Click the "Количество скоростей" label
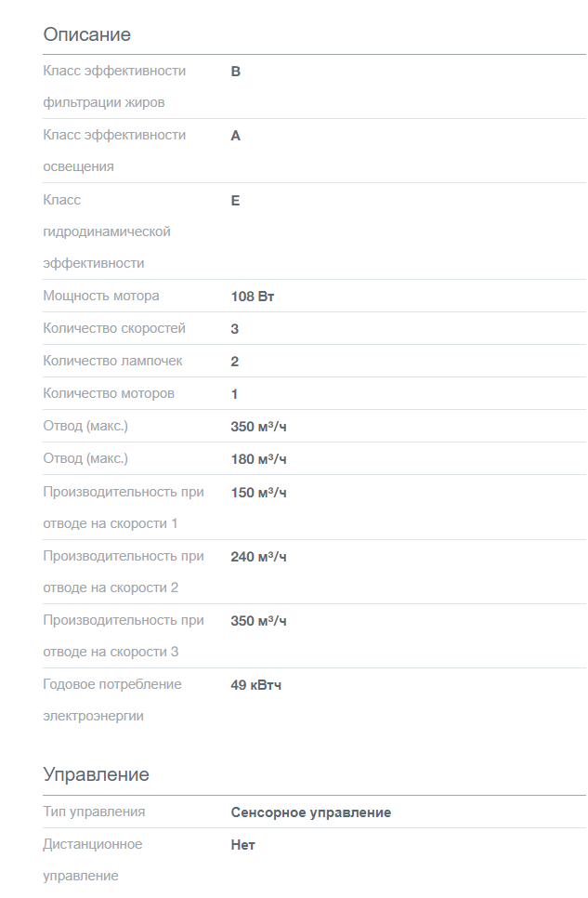588x898 pixels. click(114, 329)
